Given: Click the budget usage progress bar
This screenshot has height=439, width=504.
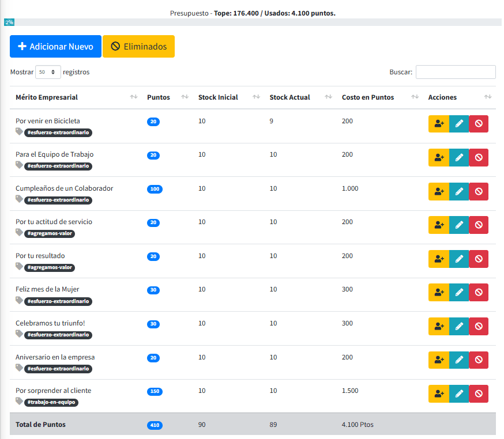Looking at the screenshot, I should pyautogui.click(x=252, y=22).
